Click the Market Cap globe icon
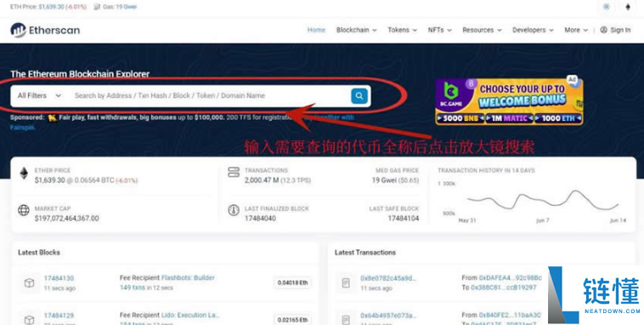The image size is (644, 325). (x=24, y=210)
